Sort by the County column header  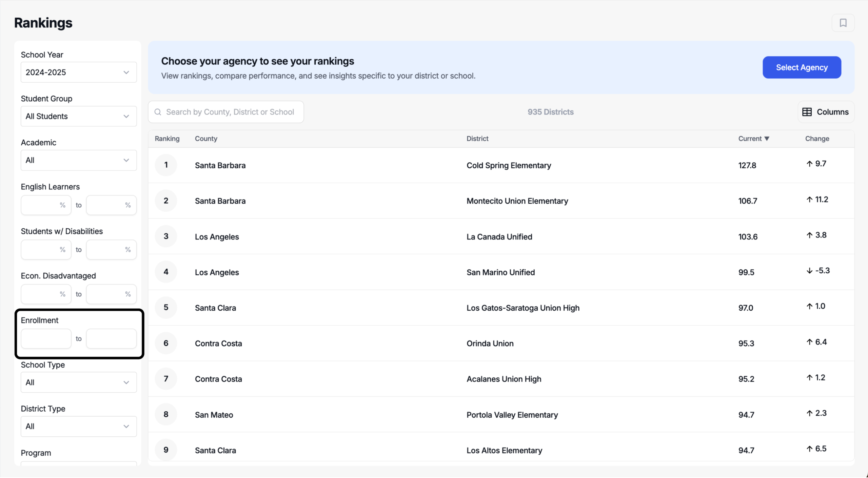pos(206,139)
